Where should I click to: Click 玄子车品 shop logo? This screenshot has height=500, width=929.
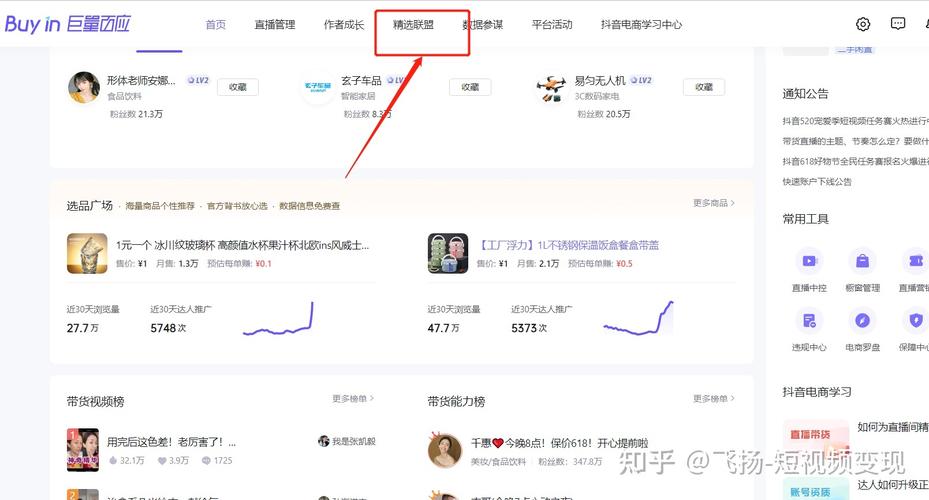click(318, 88)
